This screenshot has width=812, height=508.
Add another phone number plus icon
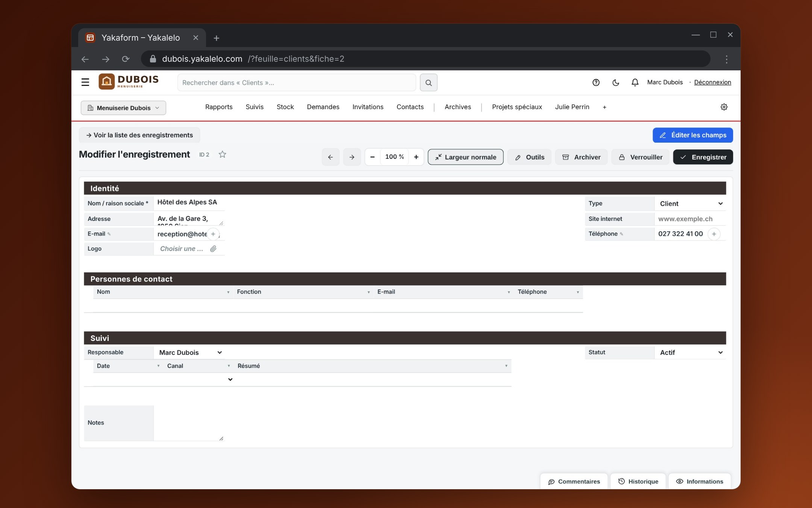(714, 234)
